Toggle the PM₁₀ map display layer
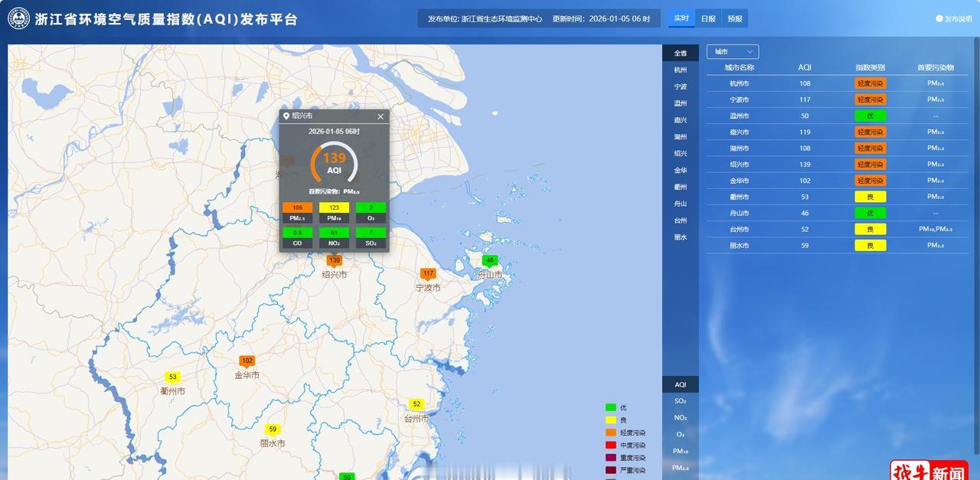Screen dimensions: 980x480 [678, 451]
